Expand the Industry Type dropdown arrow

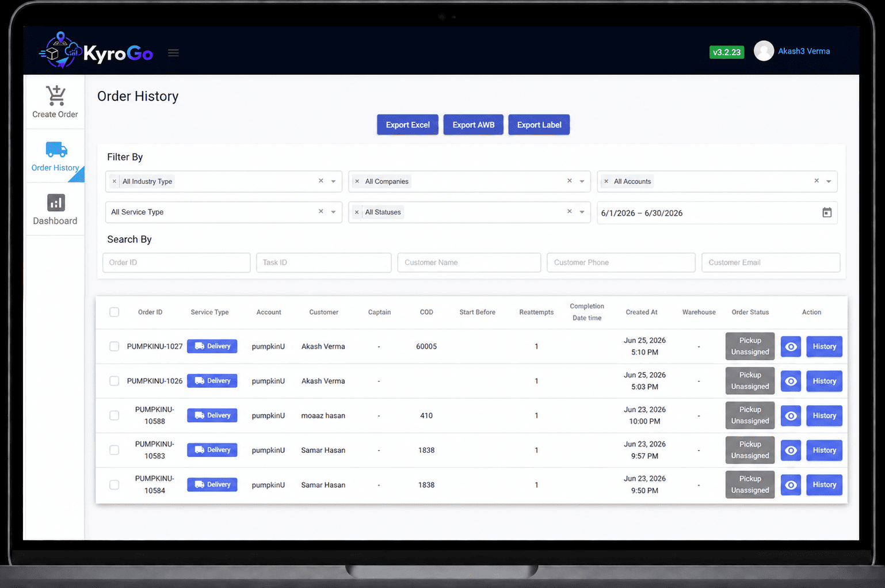[x=333, y=181]
